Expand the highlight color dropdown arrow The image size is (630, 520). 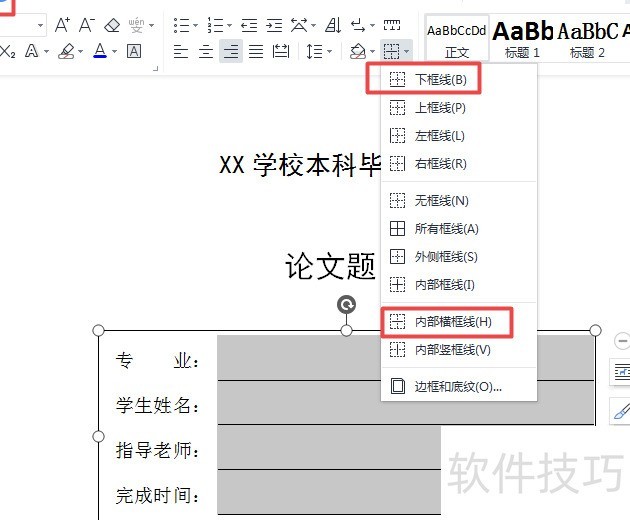pyautogui.click(x=80, y=51)
